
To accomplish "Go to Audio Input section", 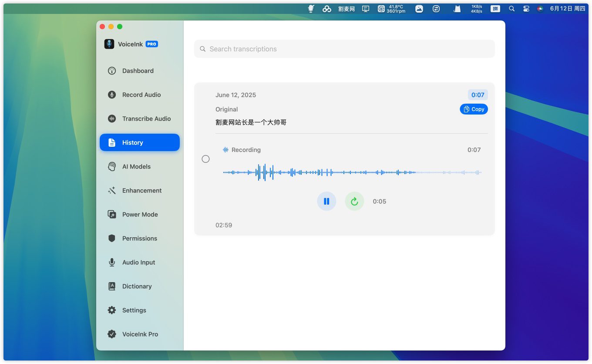I will (138, 263).
